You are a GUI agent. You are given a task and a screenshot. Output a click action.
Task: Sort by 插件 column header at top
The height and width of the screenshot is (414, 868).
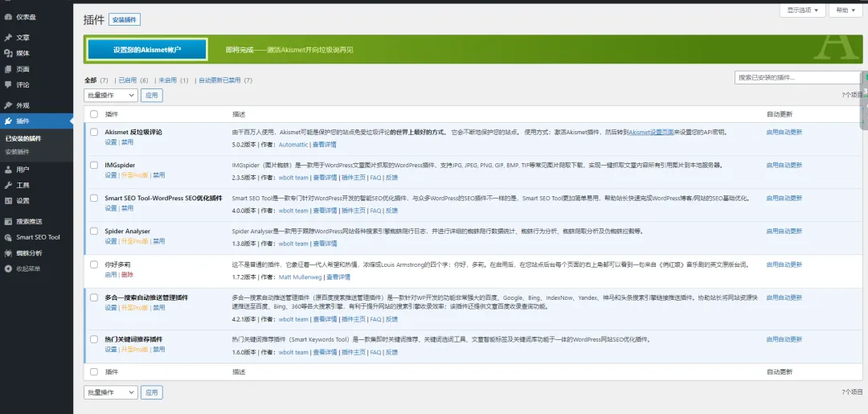coord(112,115)
